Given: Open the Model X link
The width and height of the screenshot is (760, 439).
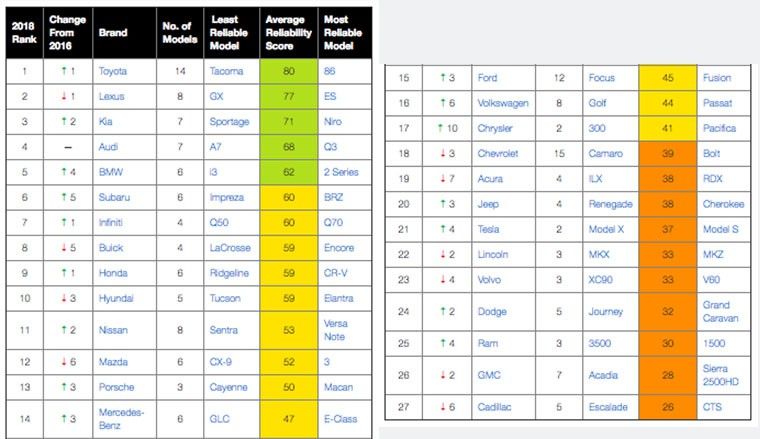Looking at the screenshot, I should (606, 229).
